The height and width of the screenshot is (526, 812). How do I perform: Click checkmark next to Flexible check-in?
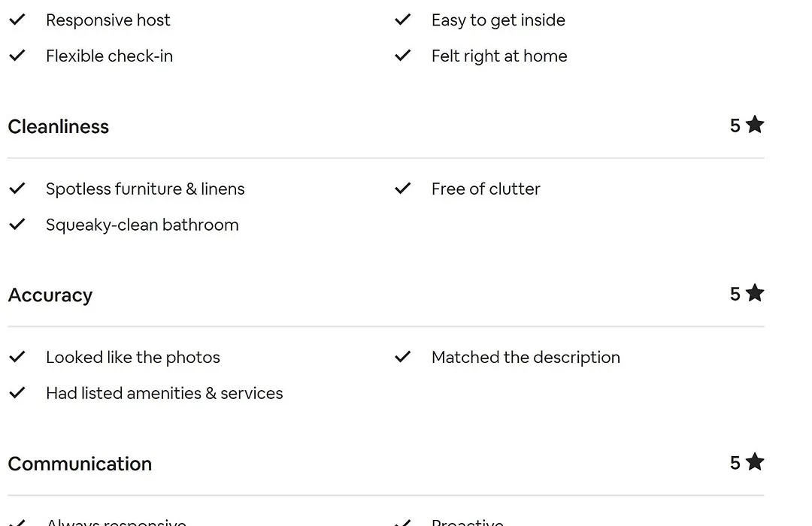pos(17,56)
